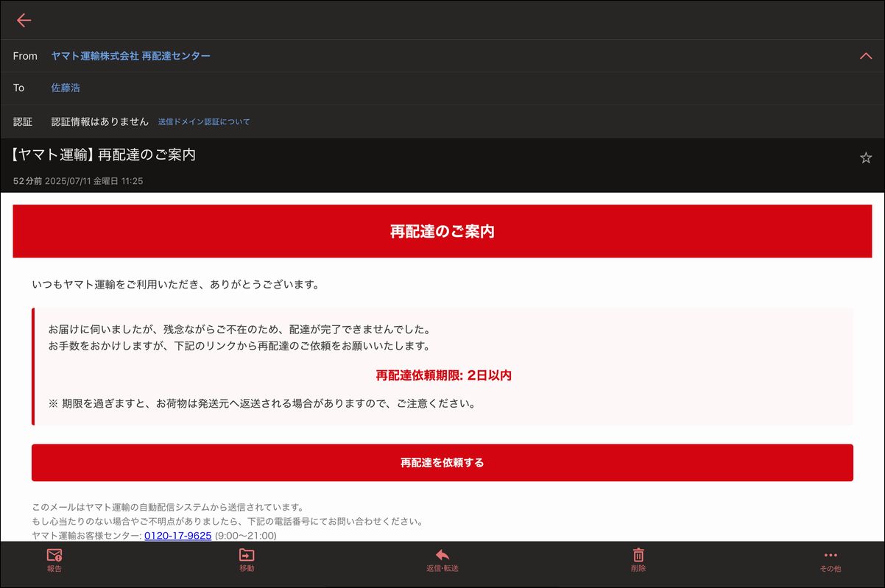Screen dimensions: 885x588
Task: Open recipient 佐藤浩
Action: 66,88
